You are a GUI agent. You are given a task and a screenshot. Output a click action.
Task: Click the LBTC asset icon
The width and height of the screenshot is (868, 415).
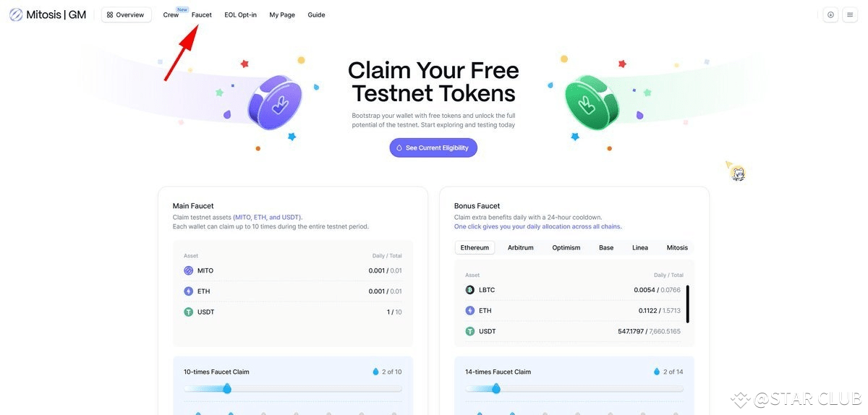point(470,290)
